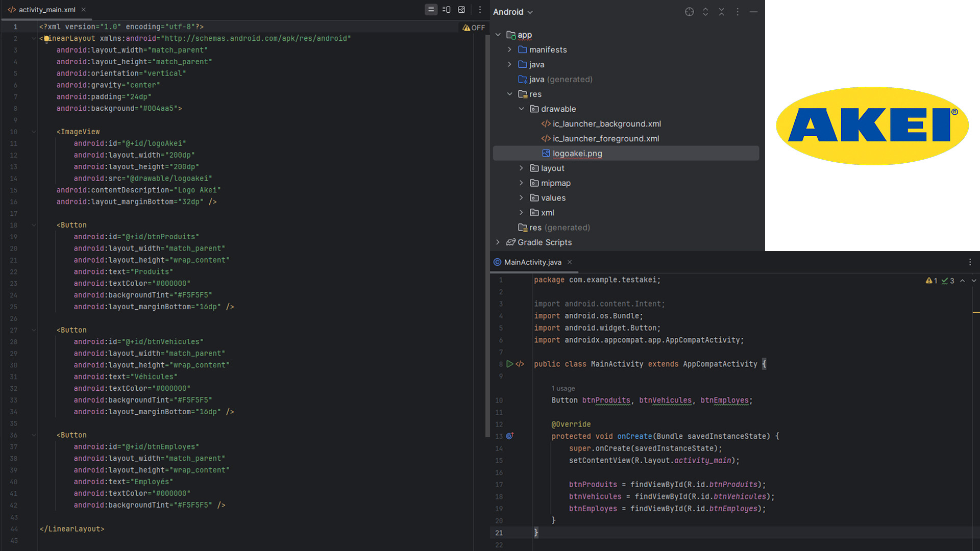
Task: Click line number 21 in MainActivity gutter
Action: [x=499, y=533]
